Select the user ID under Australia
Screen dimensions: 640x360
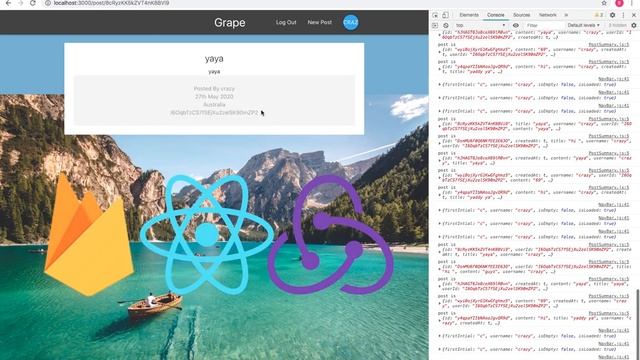214,113
